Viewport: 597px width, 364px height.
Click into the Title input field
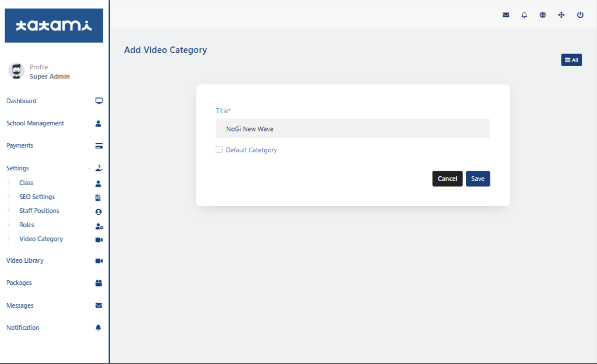352,129
